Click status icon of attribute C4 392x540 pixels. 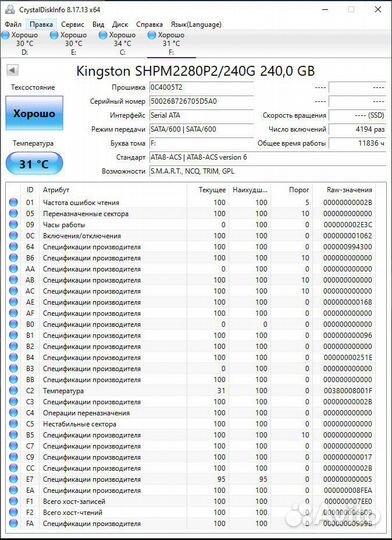click(13, 413)
